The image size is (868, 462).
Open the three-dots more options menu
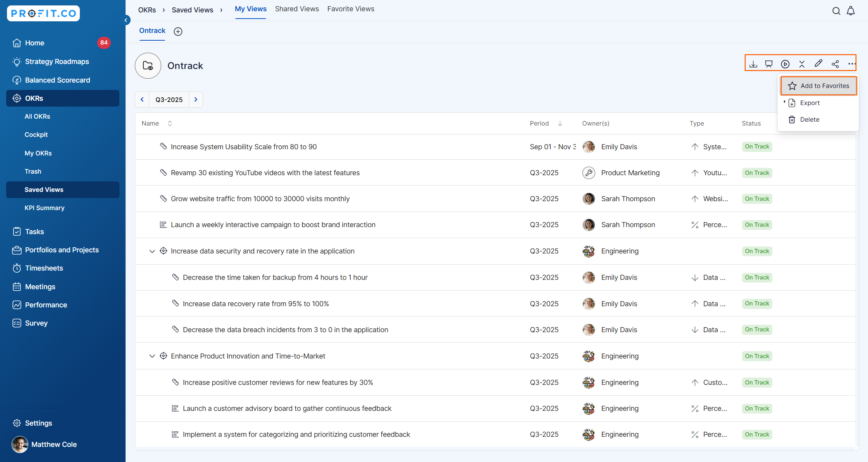pyautogui.click(x=851, y=64)
